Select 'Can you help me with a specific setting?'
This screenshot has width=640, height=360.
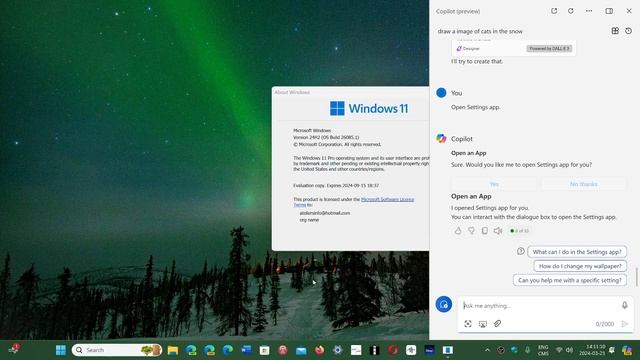570,280
